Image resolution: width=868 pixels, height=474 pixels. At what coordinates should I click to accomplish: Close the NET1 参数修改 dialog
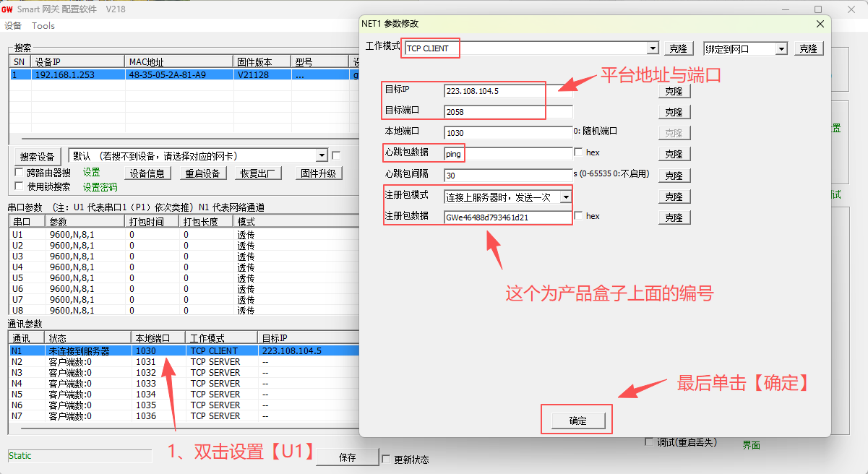point(820,24)
